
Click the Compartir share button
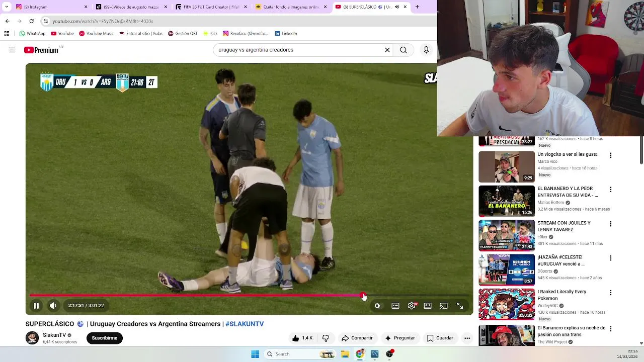[357, 338]
